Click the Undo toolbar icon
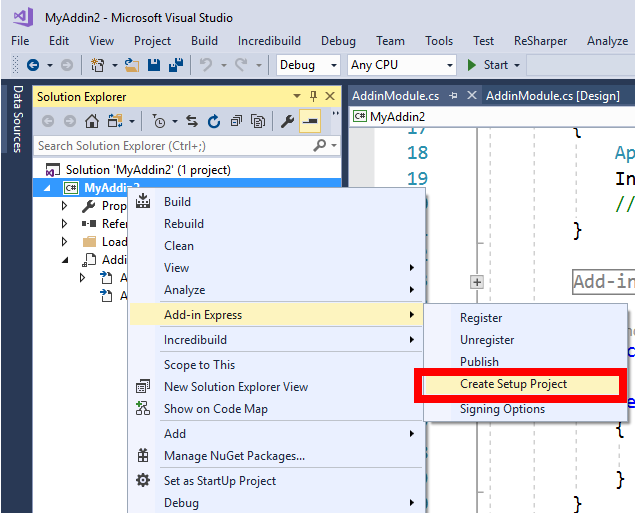This screenshot has height=513, width=635. [206, 65]
